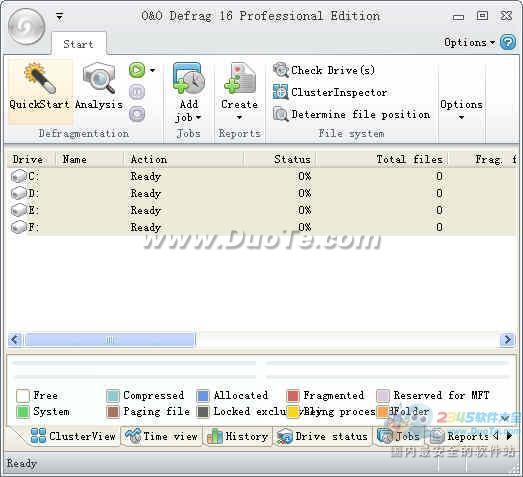
Task: Sort by the Total files column header
Action: pos(381,159)
